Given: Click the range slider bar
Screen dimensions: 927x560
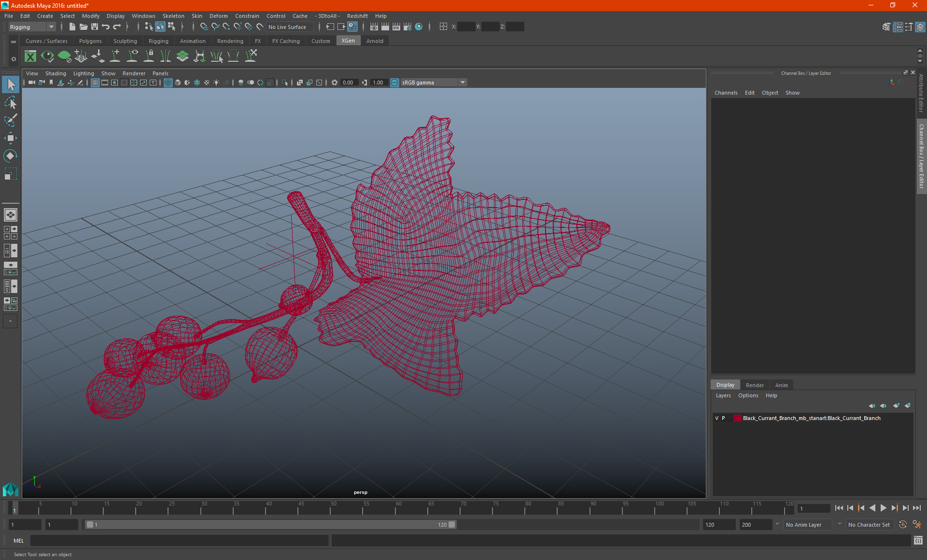Looking at the screenshot, I should coord(270,525).
